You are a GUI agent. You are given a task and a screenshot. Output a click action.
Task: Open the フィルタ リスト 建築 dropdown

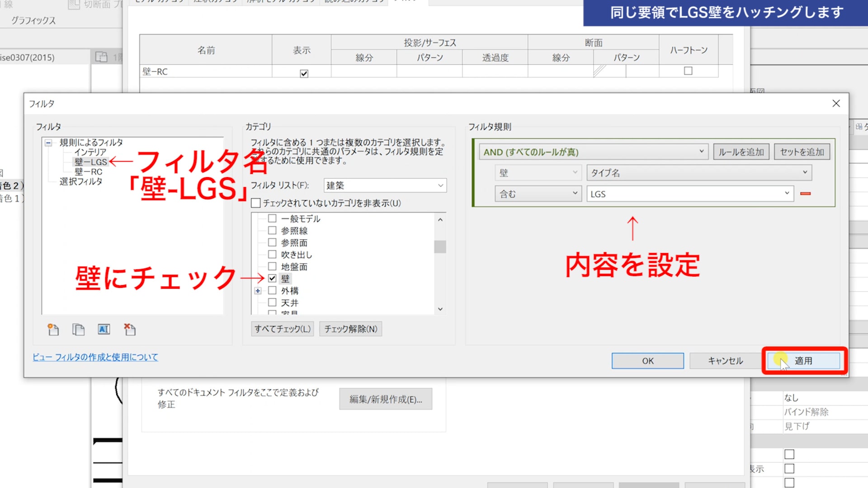click(x=385, y=185)
